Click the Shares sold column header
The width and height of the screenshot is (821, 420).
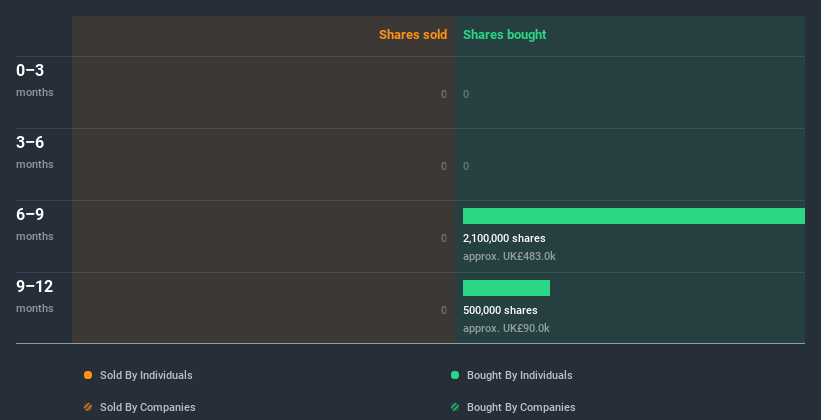pos(413,35)
